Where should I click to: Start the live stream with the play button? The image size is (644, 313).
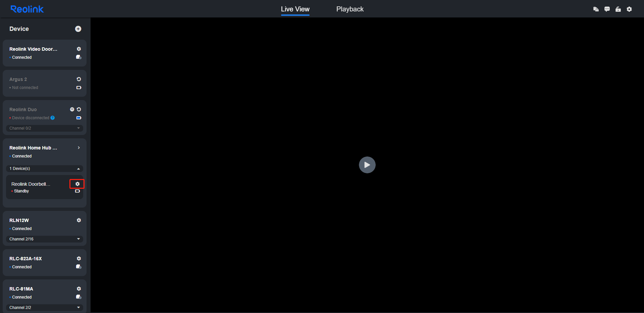[367, 165]
